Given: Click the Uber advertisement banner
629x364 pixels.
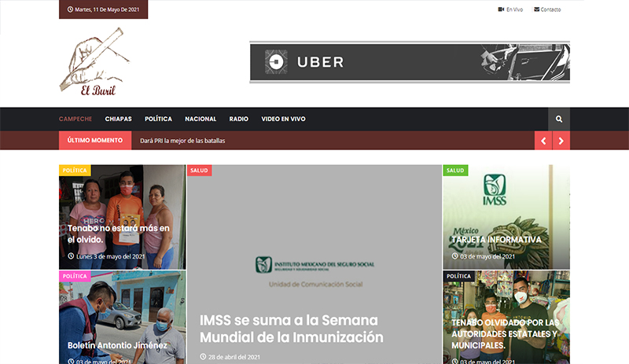Looking at the screenshot, I should coord(410,62).
